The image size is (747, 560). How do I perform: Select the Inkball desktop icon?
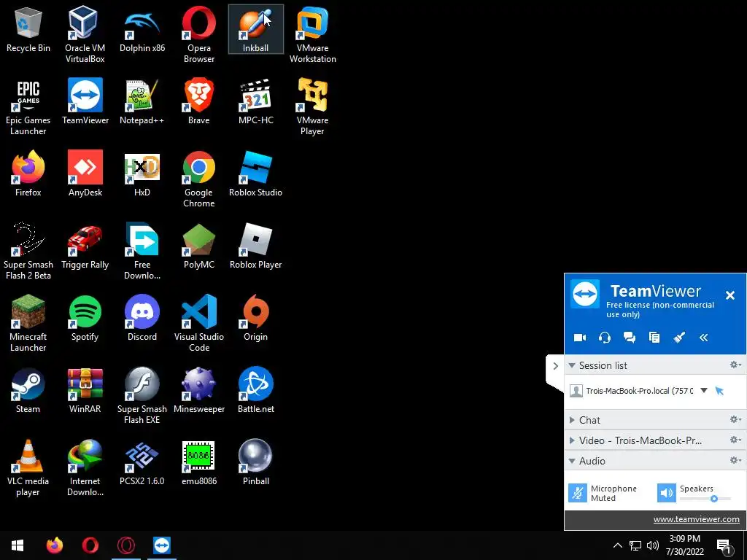256,29
